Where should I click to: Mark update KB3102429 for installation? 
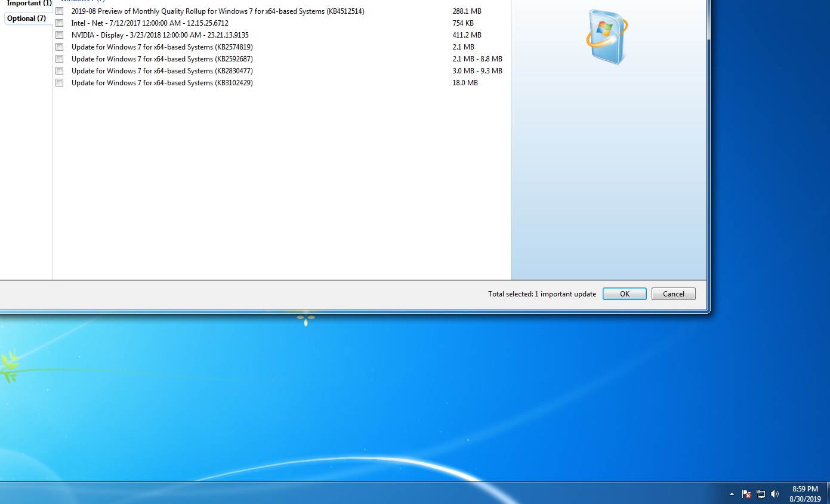(60, 83)
